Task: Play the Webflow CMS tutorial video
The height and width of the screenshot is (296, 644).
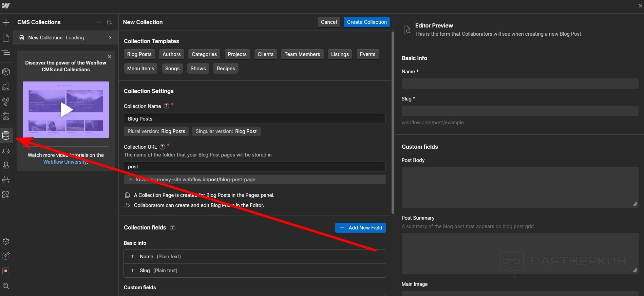Action: coord(66,109)
